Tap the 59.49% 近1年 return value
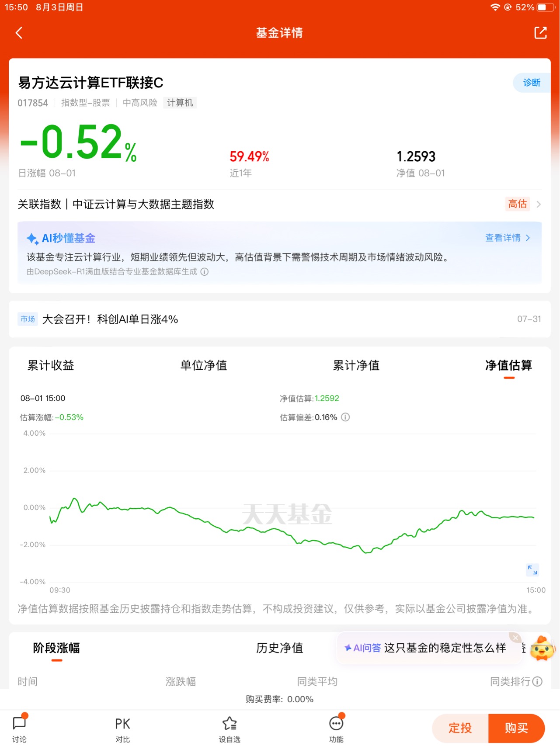 click(249, 156)
